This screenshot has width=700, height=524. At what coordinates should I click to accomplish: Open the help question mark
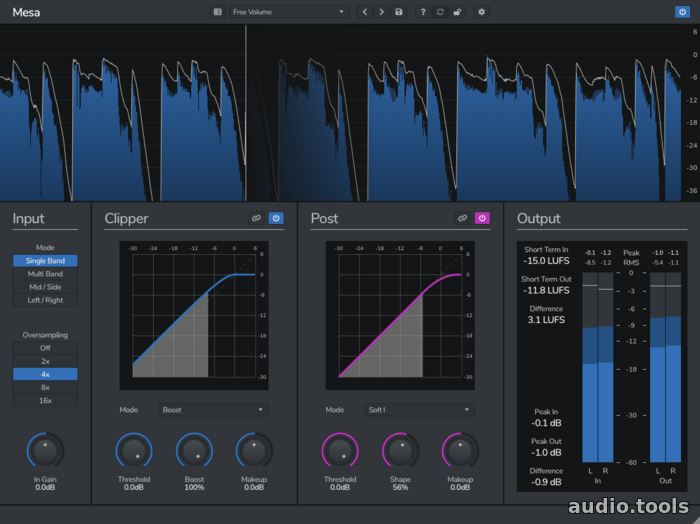(423, 12)
